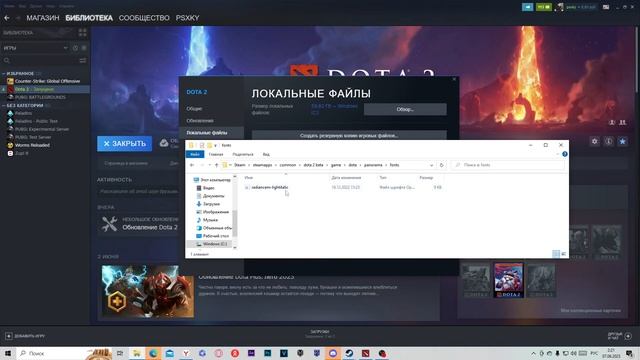Open the Локальные файлы tab in properties
Viewport: 640px width, 360px height.
(x=207, y=133)
